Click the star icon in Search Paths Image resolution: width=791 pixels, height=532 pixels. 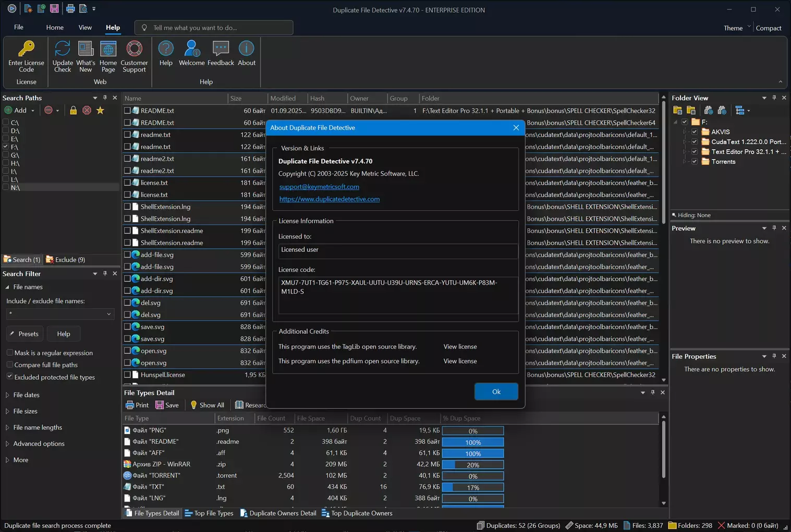pos(100,110)
